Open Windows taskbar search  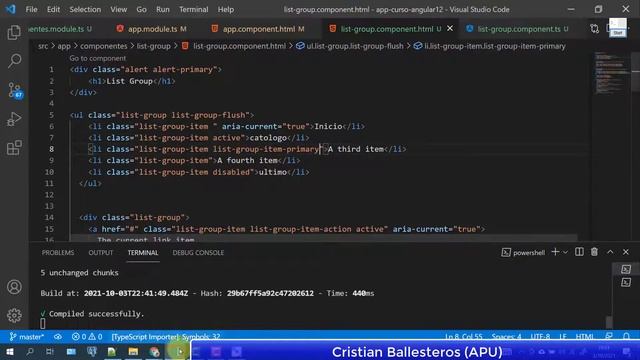[x=29, y=351]
